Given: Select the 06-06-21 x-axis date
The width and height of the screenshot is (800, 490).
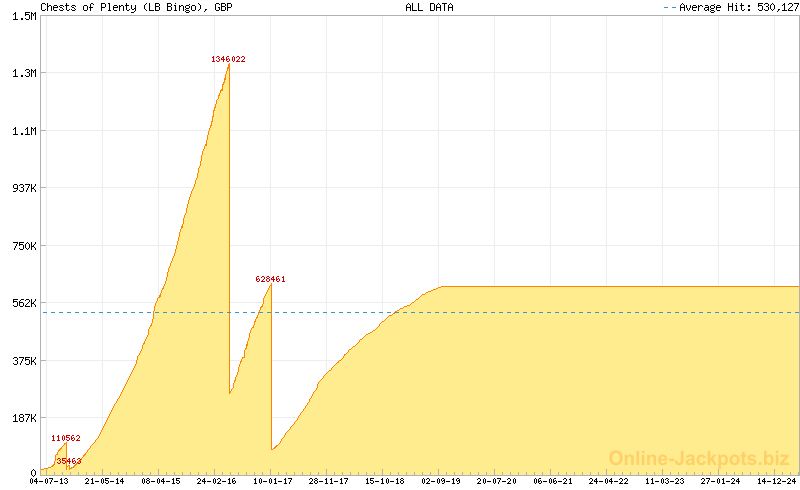Looking at the screenshot, I should click(x=553, y=481).
